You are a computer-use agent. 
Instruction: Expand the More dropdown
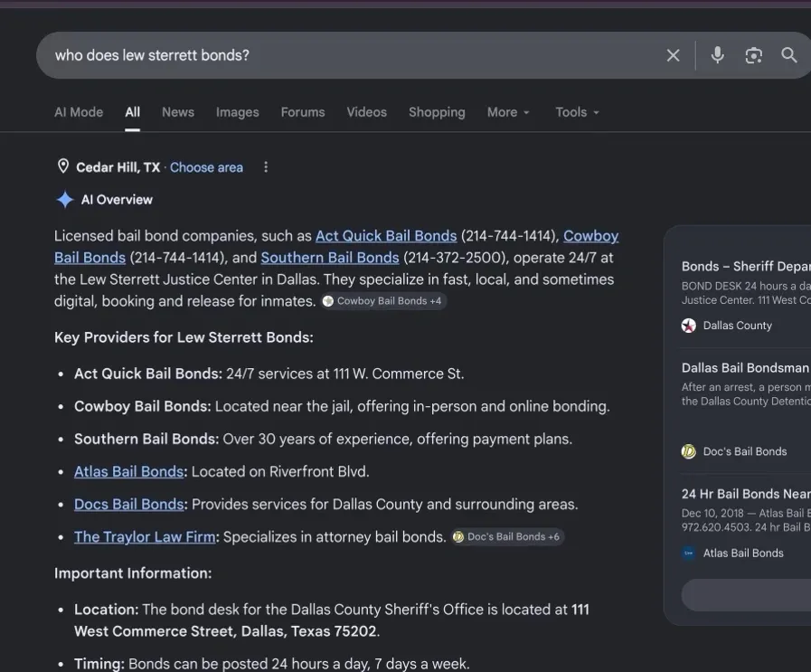pyautogui.click(x=508, y=112)
